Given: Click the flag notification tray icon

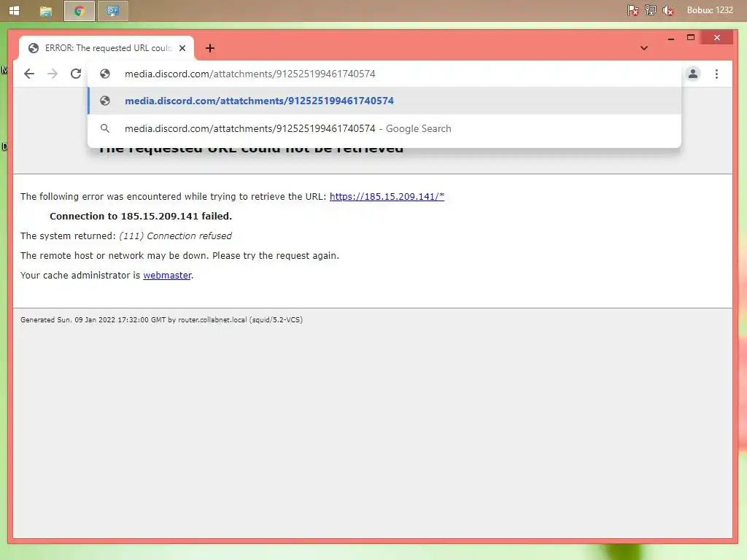Looking at the screenshot, I should click(632, 10).
